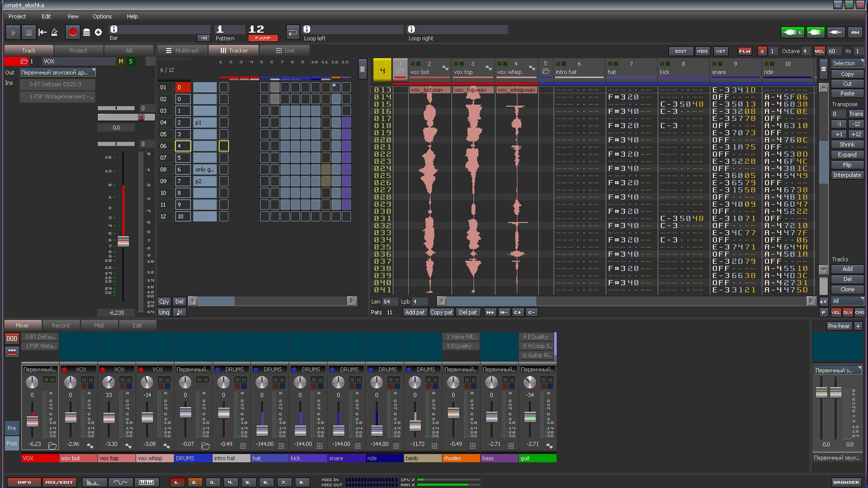This screenshot has width=868, height=488.
Task: Jump to song start arrow icon
Action: 42,32
